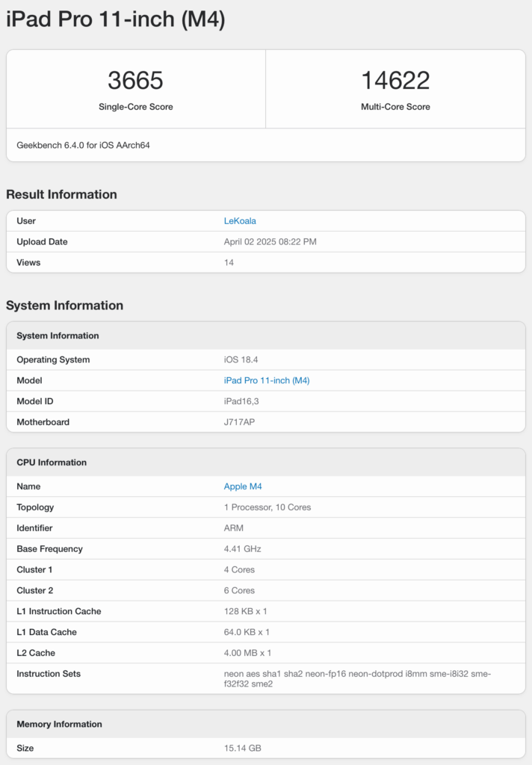The width and height of the screenshot is (532, 765).
Task: Click the iPad Pro 11-inch (M4) page title
Action: click(115, 20)
